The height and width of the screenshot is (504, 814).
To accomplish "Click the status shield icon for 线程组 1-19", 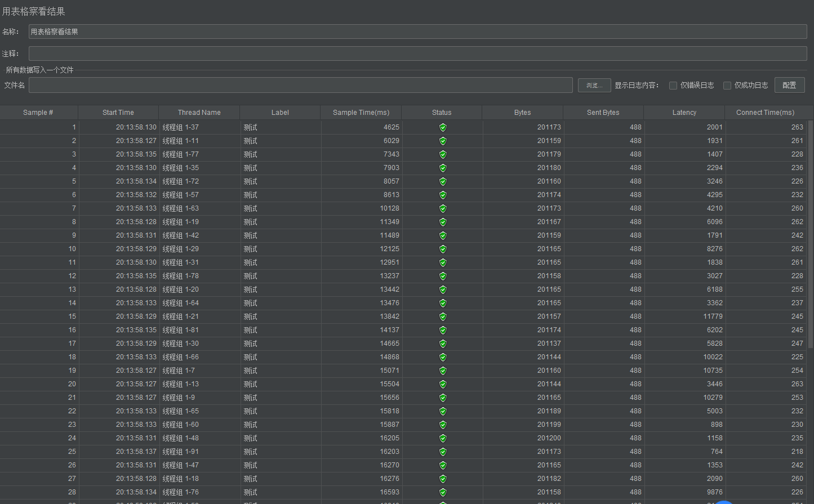I will (443, 222).
